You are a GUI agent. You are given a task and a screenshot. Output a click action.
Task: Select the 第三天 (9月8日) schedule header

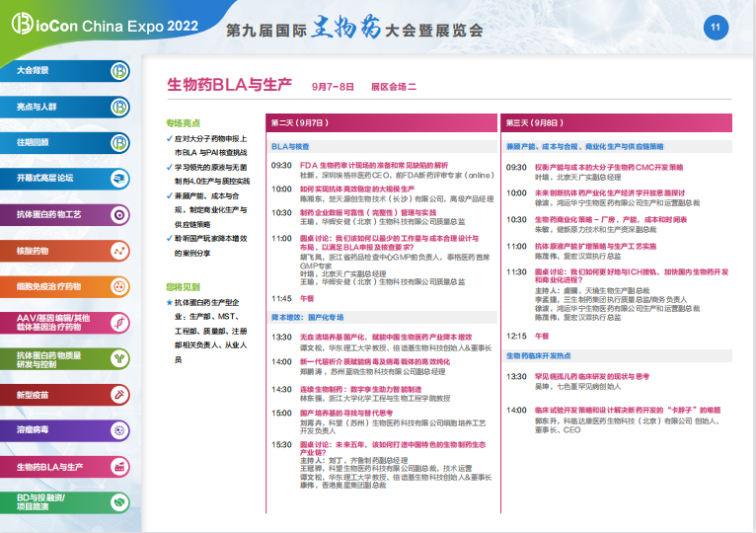coord(534,122)
